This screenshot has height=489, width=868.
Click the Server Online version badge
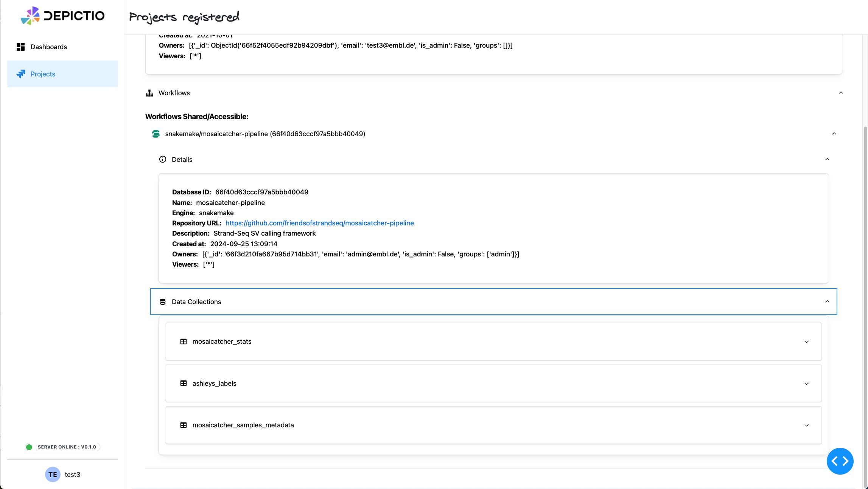click(x=62, y=447)
